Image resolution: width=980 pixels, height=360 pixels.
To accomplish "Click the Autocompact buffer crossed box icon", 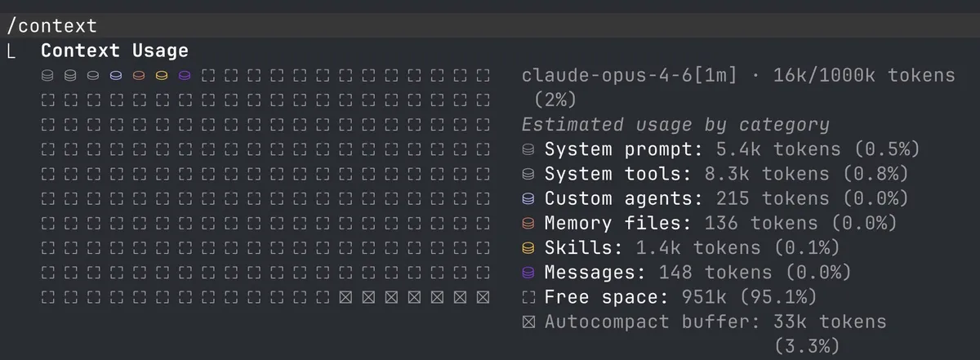I will (x=528, y=322).
